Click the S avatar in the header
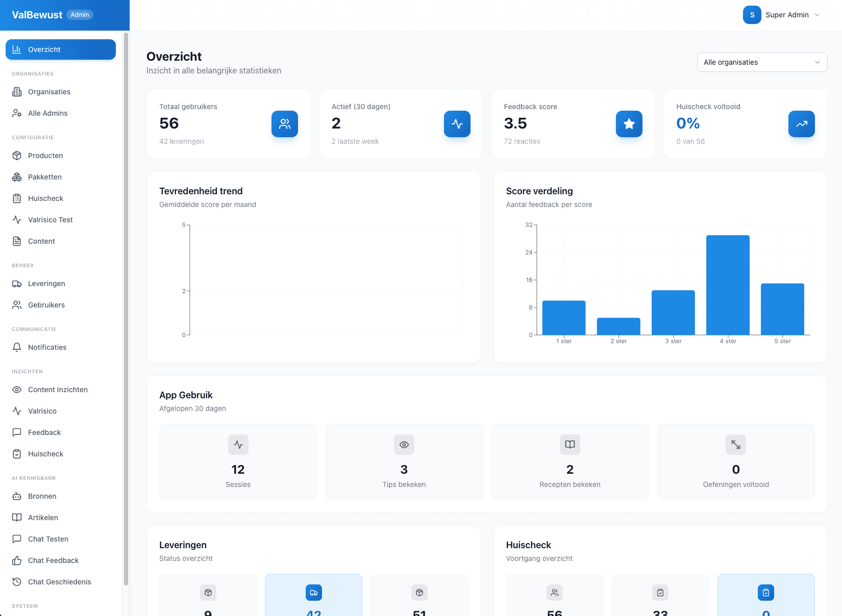 point(752,15)
